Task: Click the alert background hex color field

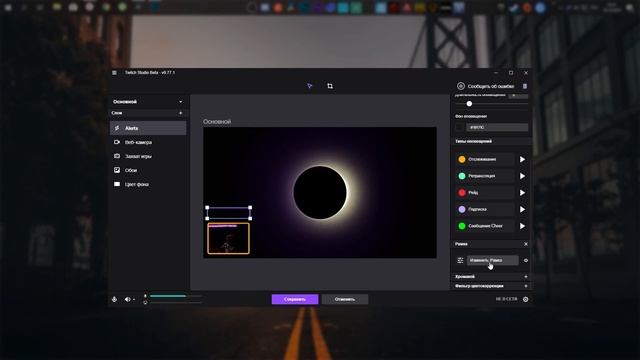Action: [497, 127]
